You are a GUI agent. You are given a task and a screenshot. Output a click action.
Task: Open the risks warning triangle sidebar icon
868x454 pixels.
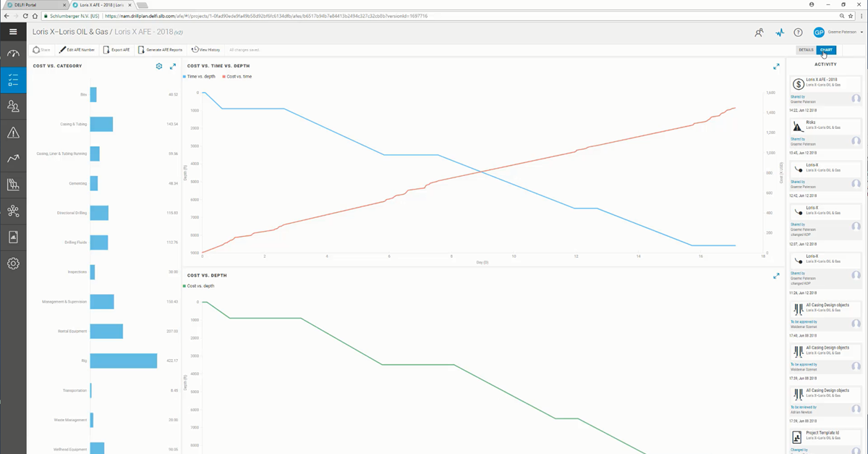(13, 133)
